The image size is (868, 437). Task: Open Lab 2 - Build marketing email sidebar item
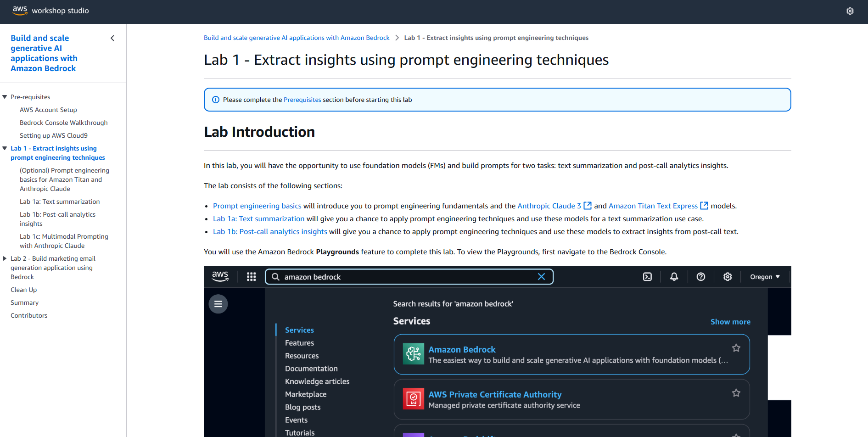click(53, 268)
